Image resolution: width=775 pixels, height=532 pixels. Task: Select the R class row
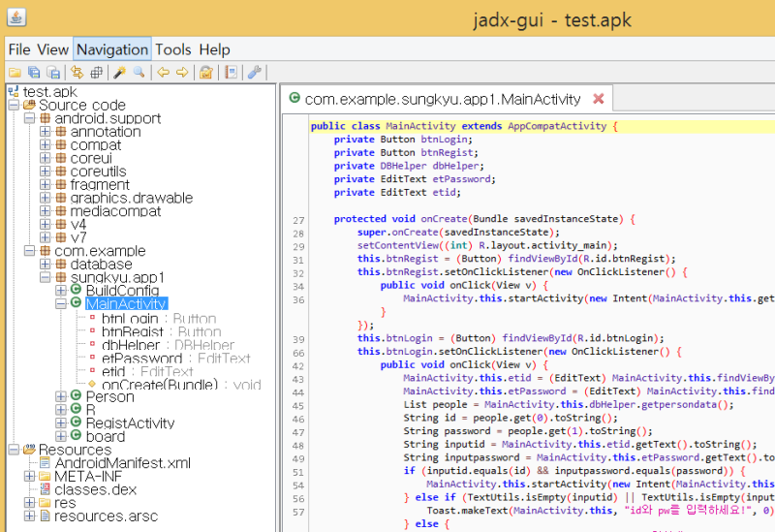point(90,409)
